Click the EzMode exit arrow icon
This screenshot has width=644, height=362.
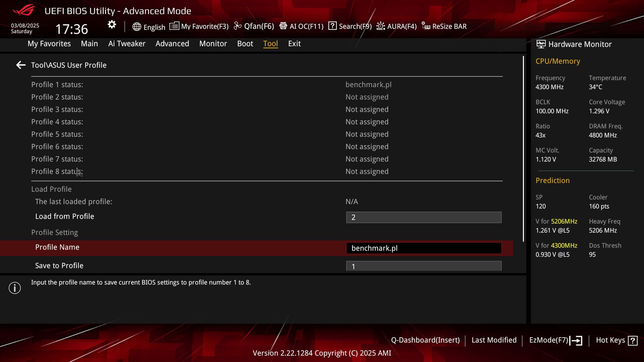tap(576, 341)
